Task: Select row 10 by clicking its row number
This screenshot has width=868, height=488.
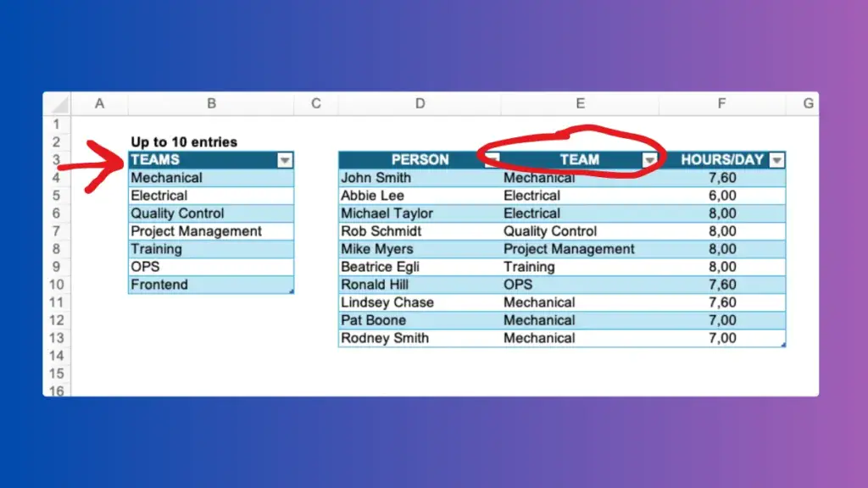Action: pyautogui.click(x=56, y=284)
